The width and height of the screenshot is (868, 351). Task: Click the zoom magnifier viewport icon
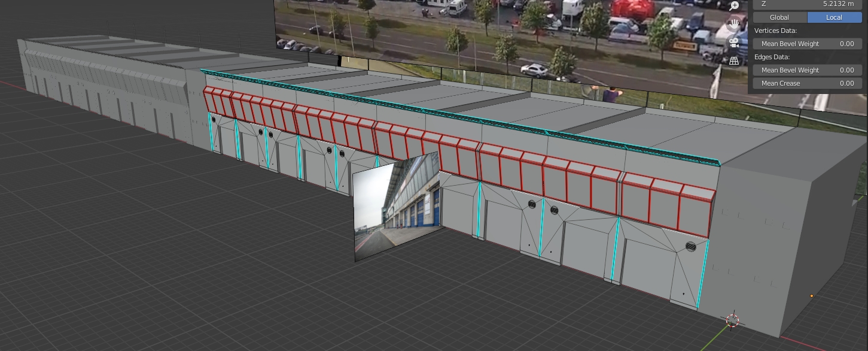[734, 5]
